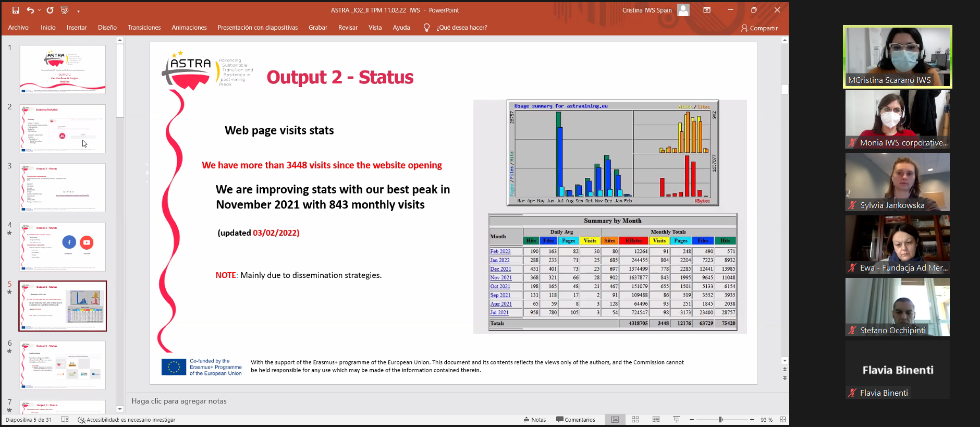Open the Transiciones ribbon tab
The image size is (980, 427).
[x=144, y=28]
